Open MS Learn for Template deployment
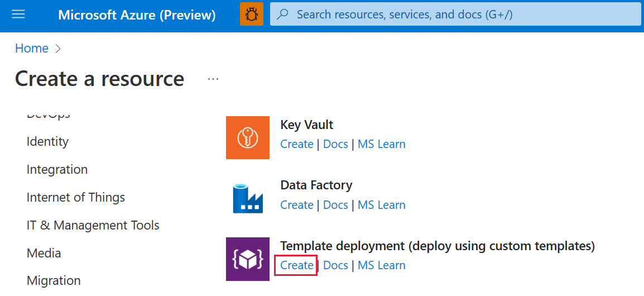Image resolution: width=644 pixels, height=296 pixels. [x=382, y=266]
